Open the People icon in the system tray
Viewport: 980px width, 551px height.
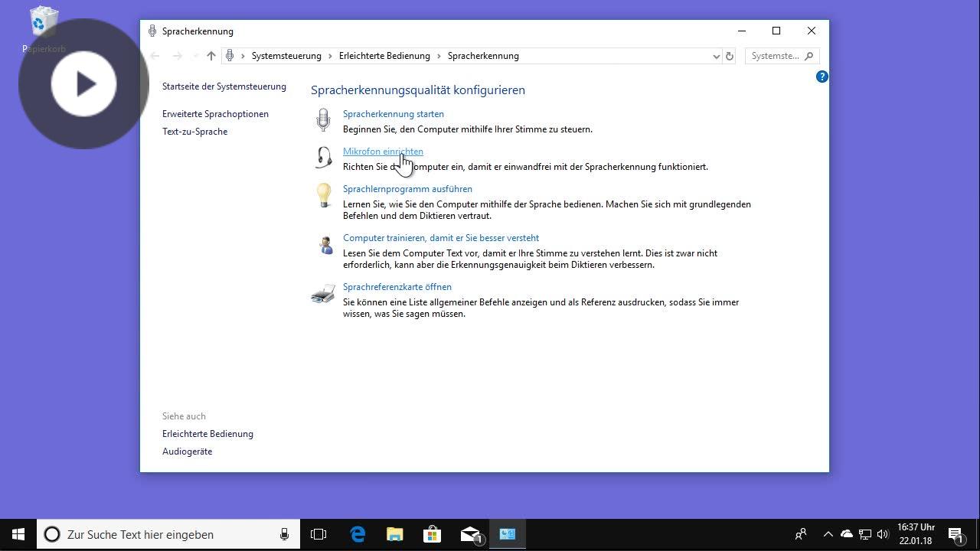click(x=801, y=534)
